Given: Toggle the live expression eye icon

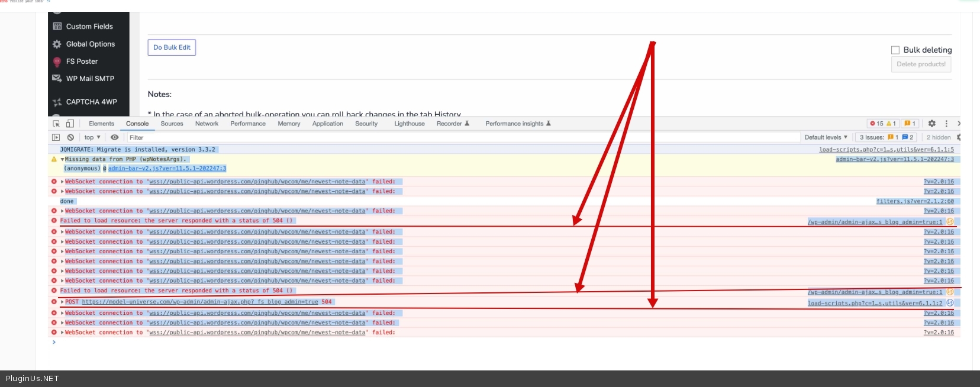Looking at the screenshot, I should tap(115, 137).
